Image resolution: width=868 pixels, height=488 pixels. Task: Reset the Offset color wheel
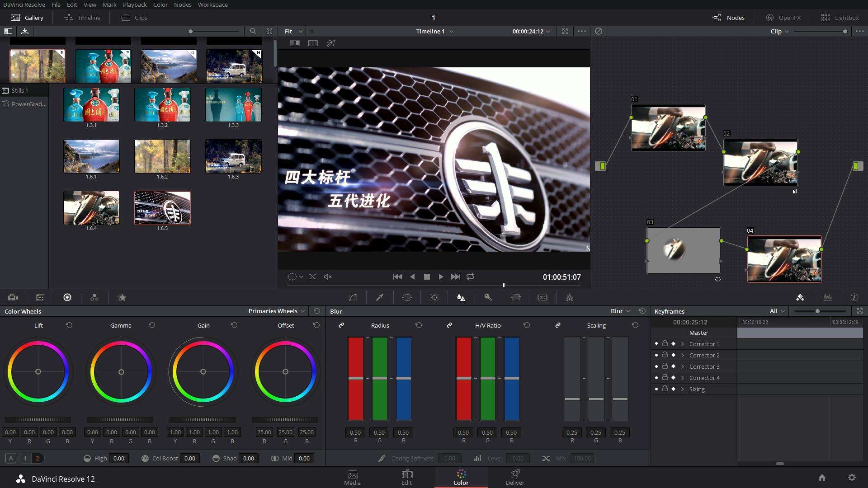316,325
